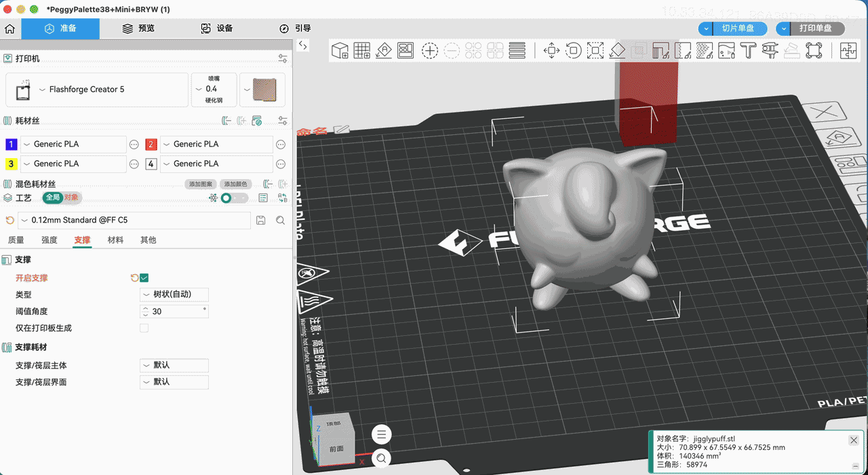Screen dimensions: 868x475
Task: Open the 支撑/筏层主体 dropdown
Action: (174, 366)
